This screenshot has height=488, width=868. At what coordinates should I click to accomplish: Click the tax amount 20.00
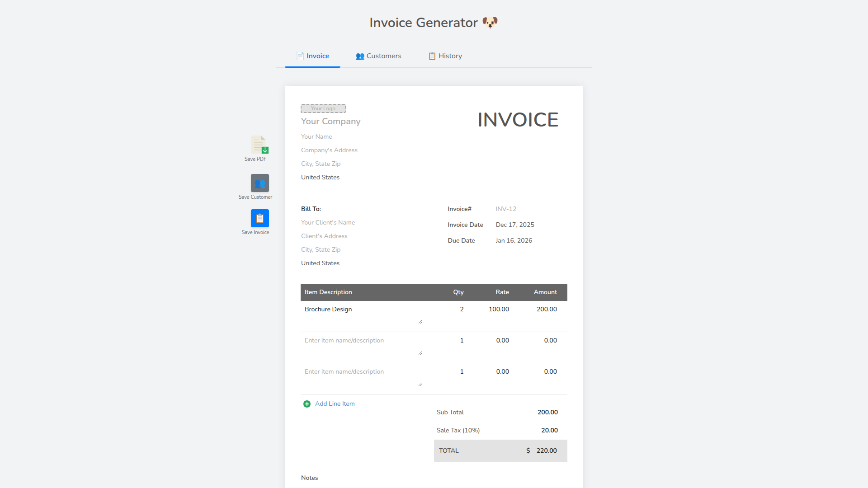click(549, 431)
